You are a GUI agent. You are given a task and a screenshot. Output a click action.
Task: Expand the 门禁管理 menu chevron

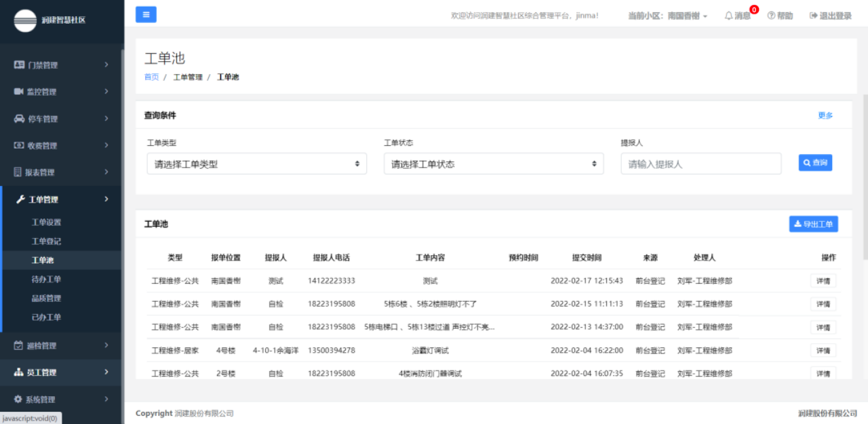pyautogui.click(x=106, y=65)
